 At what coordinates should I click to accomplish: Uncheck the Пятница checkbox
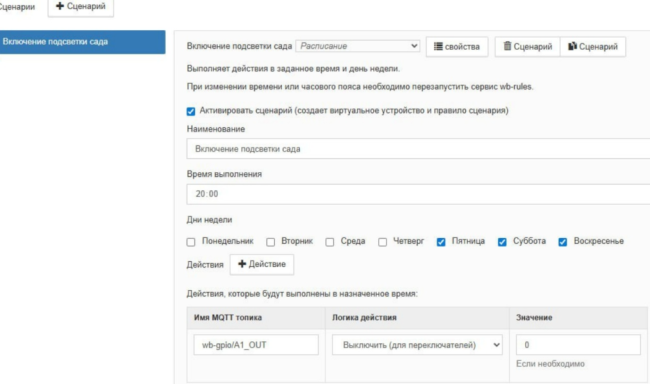pos(441,242)
